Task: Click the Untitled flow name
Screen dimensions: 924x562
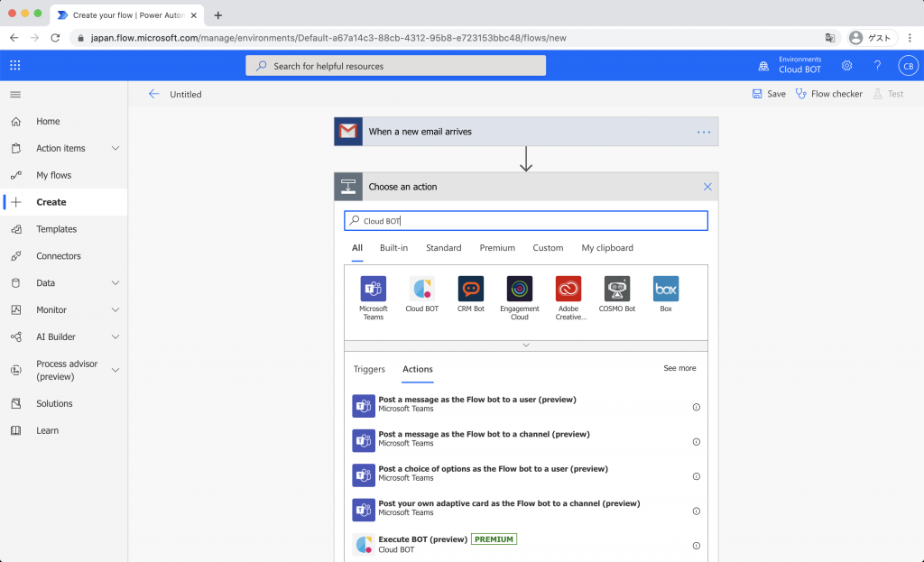Action: [x=186, y=94]
